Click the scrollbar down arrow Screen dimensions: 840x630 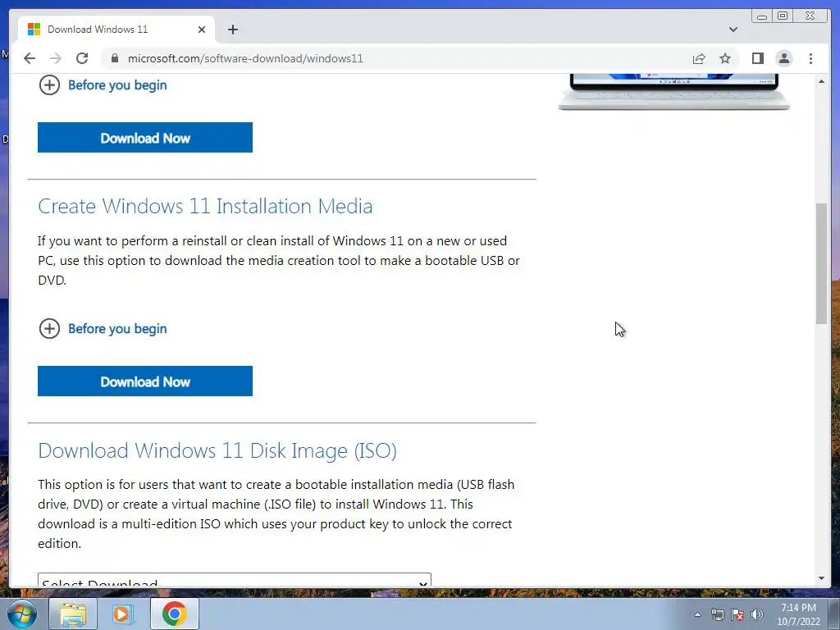click(821, 578)
